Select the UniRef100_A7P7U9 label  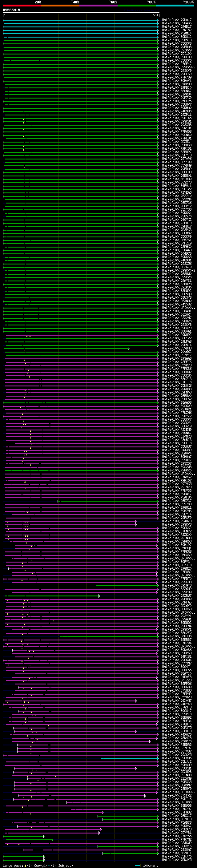[x=176, y=78]
